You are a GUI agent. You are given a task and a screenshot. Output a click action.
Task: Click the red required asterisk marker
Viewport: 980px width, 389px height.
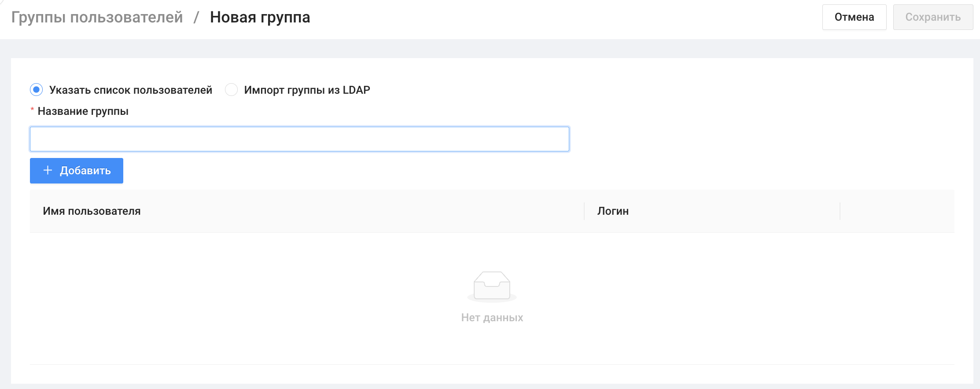pyautogui.click(x=32, y=110)
